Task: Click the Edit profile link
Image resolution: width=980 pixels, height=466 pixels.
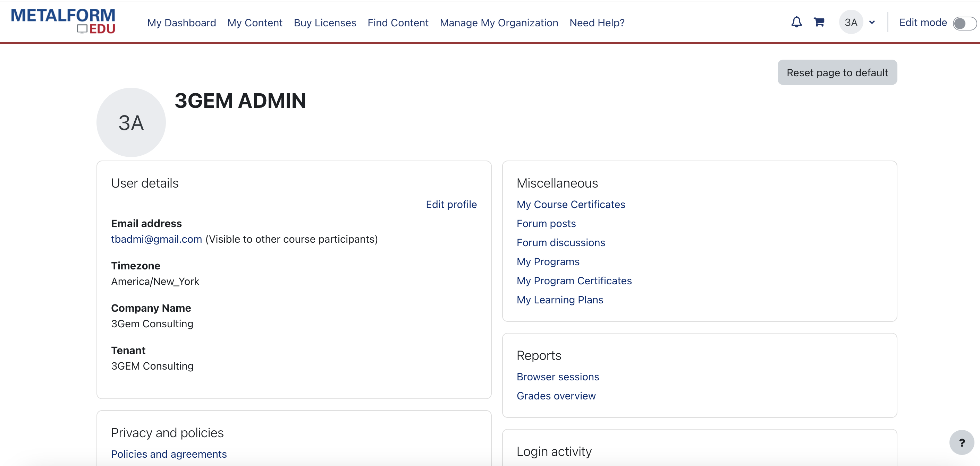Action: pos(451,205)
